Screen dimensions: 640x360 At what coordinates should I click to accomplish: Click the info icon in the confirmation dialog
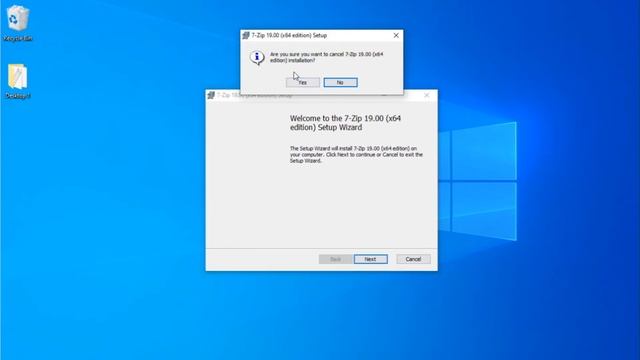tap(257, 58)
